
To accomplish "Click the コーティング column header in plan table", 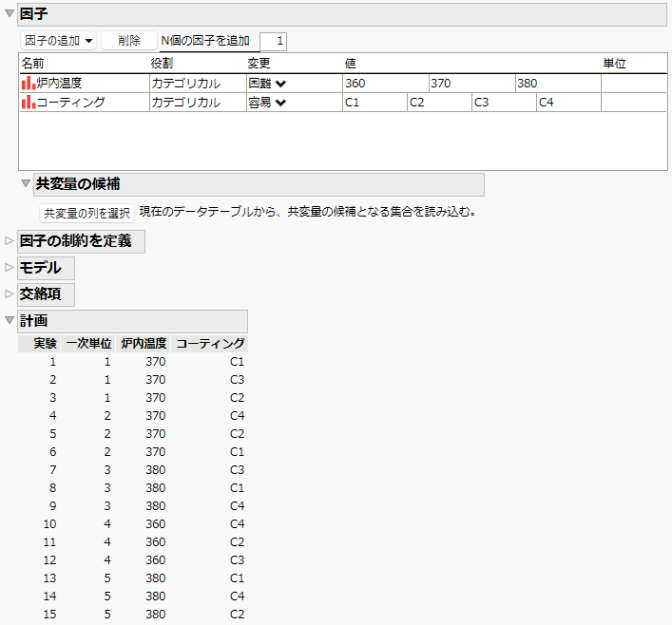I will pos(210,344).
